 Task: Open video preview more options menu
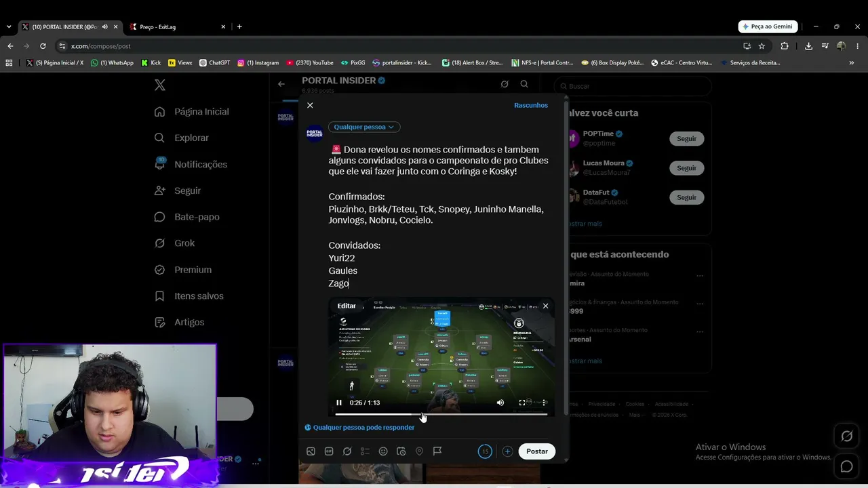[544, 403]
